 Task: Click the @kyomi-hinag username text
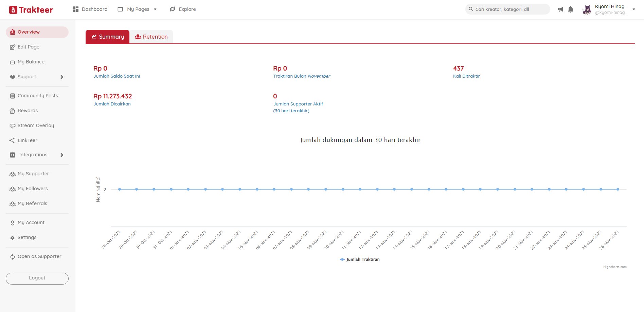click(x=611, y=13)
